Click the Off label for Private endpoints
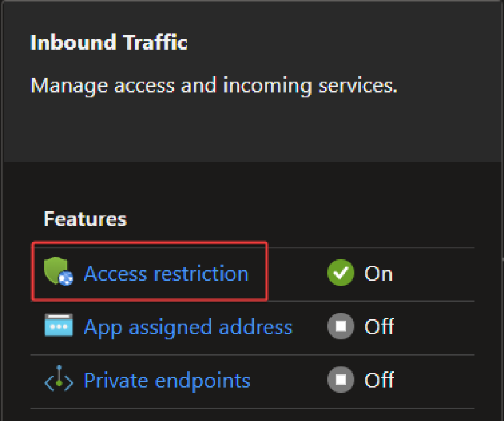Image resolution: width=504 pixels, height=421 pixels. [x=380, y=380]
